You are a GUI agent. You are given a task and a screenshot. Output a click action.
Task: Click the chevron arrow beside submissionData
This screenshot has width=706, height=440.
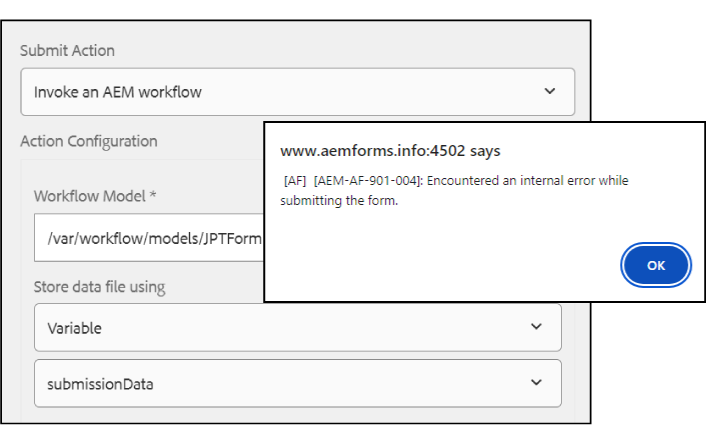(x=536, y=382)
